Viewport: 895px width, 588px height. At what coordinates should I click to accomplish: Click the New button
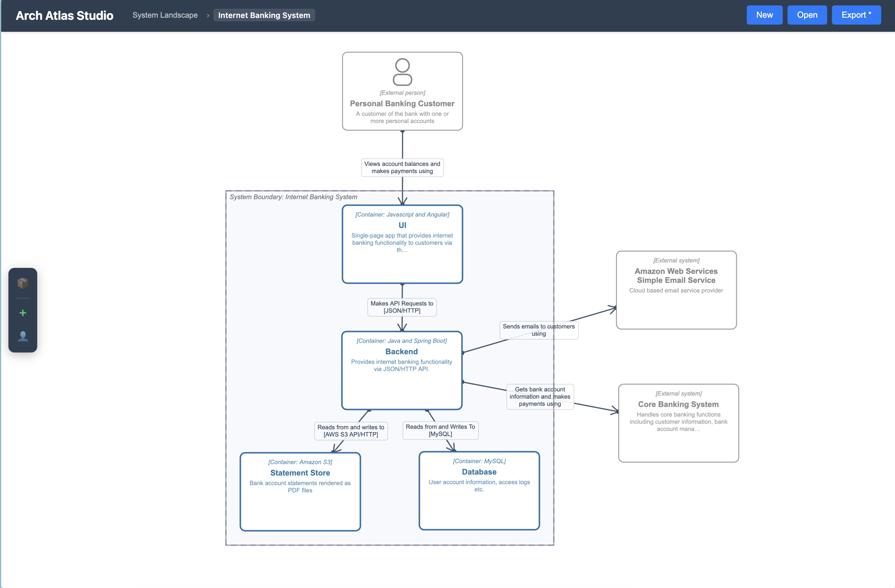pos(764,15)
